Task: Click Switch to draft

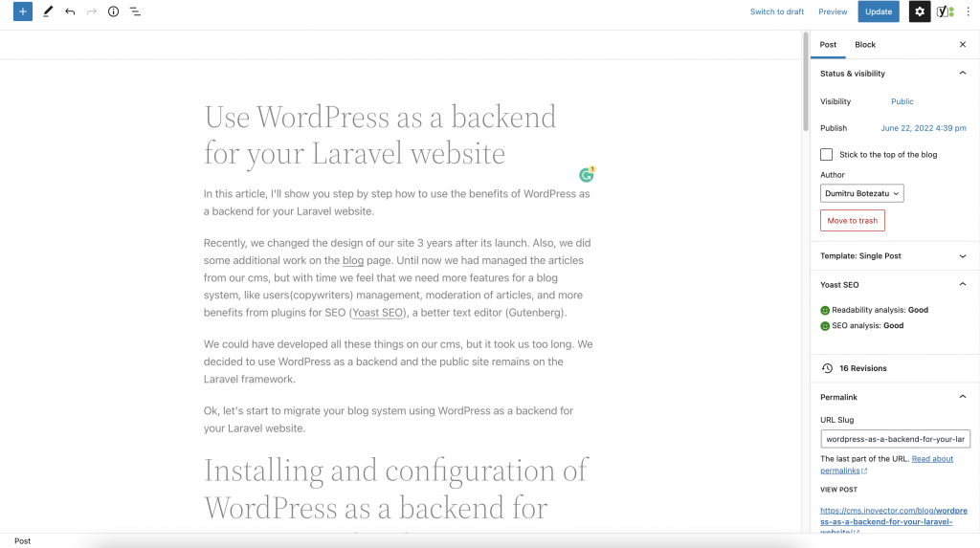Action: (x=777, y=11)
